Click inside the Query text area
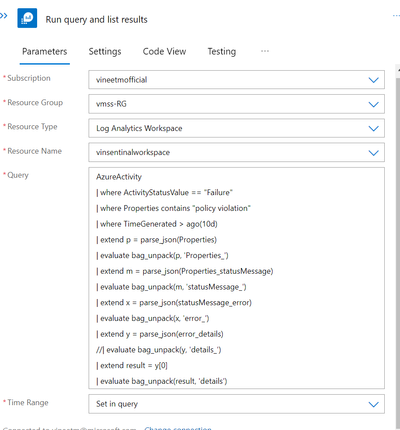 coord(236,278)
